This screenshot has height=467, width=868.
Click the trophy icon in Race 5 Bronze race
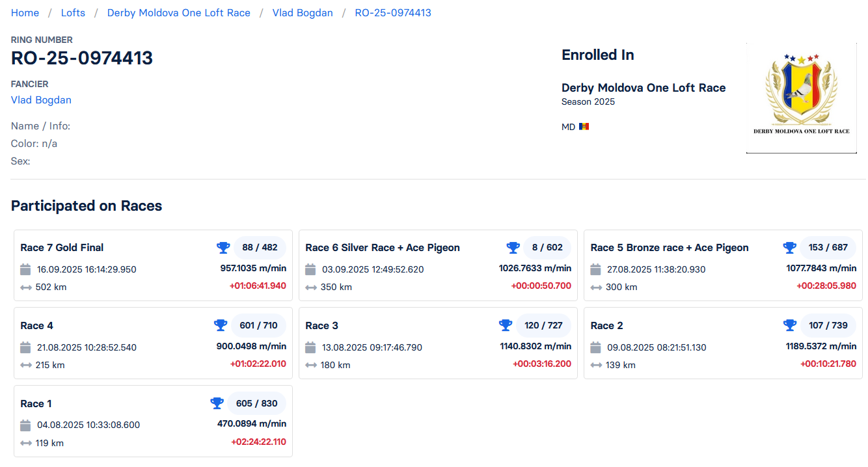(789, 247)
